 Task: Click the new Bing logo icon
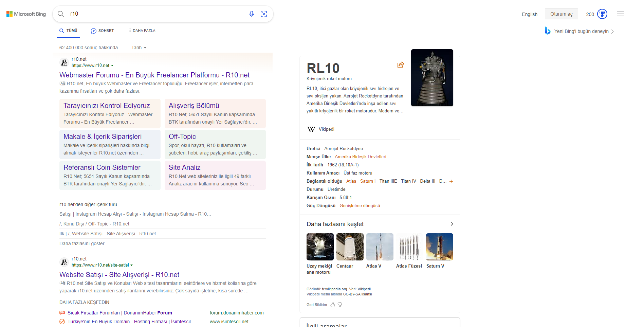[x=548, y=31]
